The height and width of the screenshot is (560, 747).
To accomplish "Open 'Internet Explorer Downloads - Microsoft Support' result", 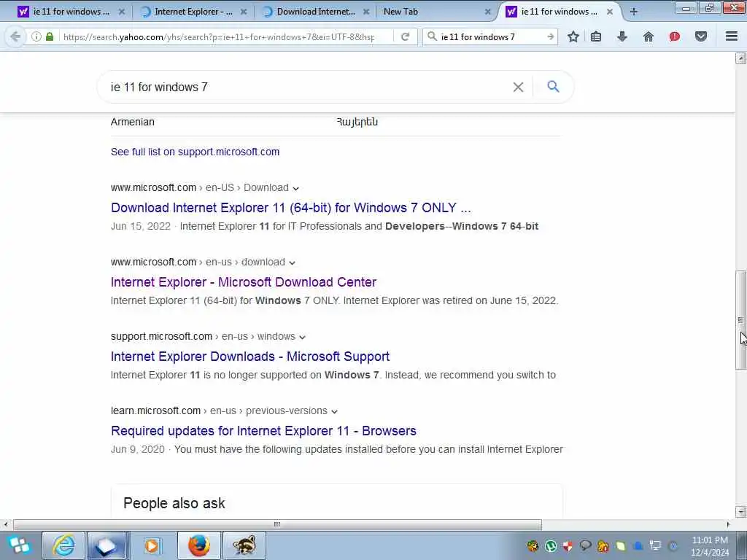I will pos(250,356).
